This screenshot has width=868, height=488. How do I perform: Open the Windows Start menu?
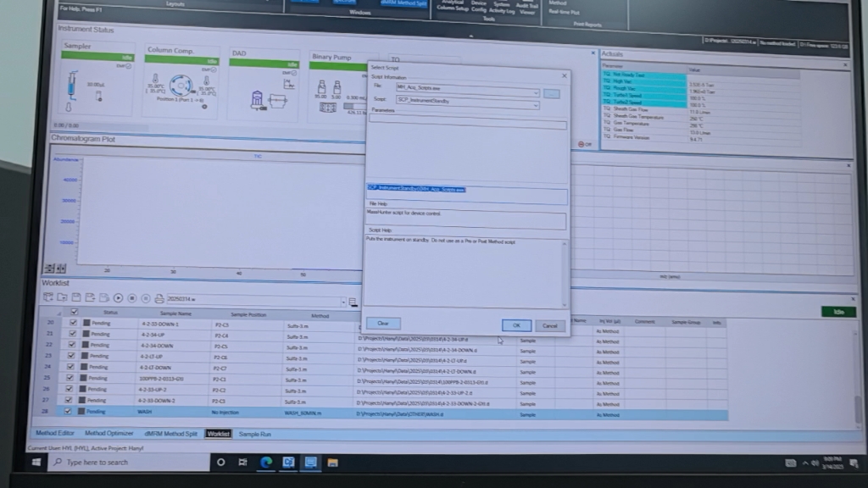click(x=36, y=462)
